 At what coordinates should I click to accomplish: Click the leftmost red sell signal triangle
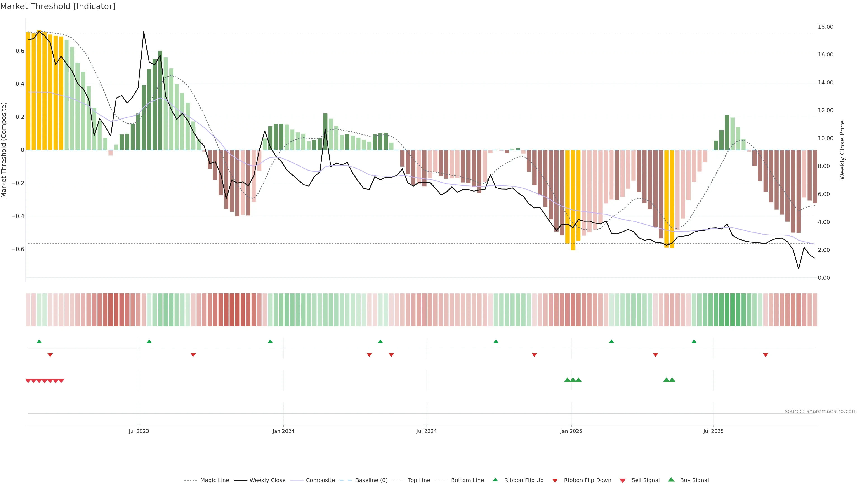pyautogui.click(x=28, y=381)
